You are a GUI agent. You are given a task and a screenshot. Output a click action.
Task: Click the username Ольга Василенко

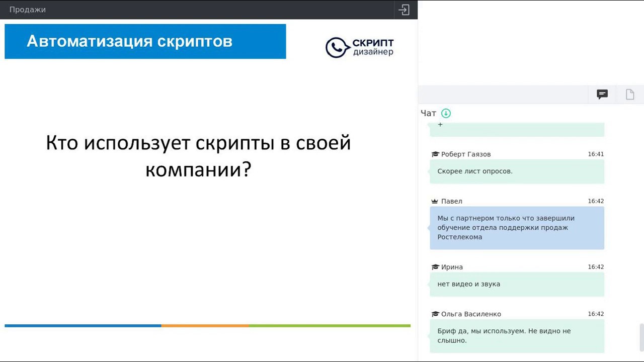pyautogui.click(x=471, y=314)
